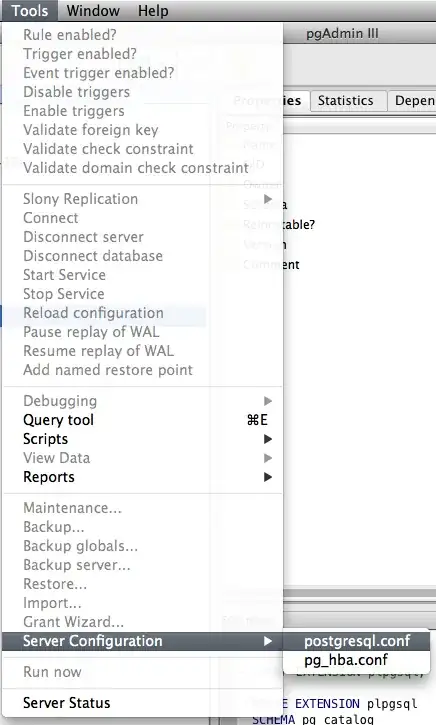This screenshot has height=725, width=436.
Task: Click Restore... menu item
Action: [x=142, y=584]
